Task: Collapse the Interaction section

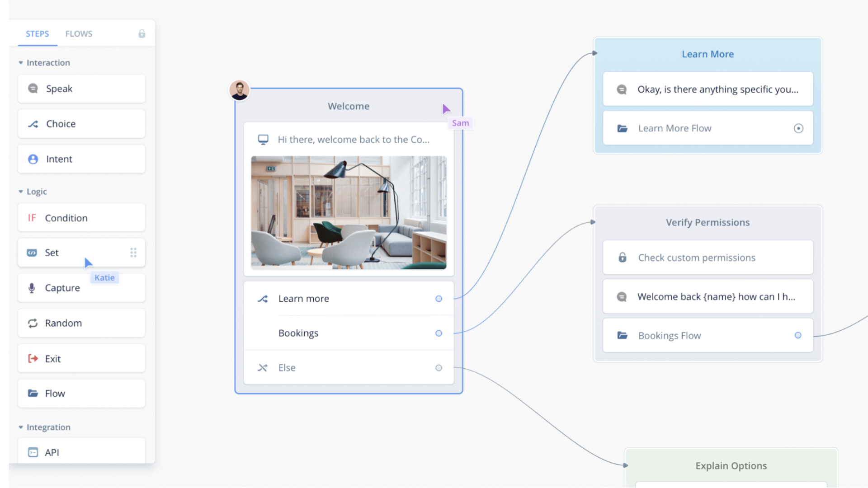Action: 21,63
